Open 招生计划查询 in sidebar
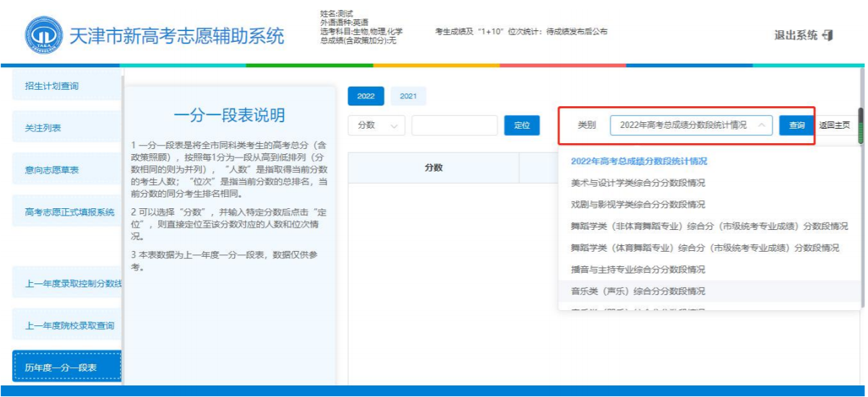 click(66, 86)
